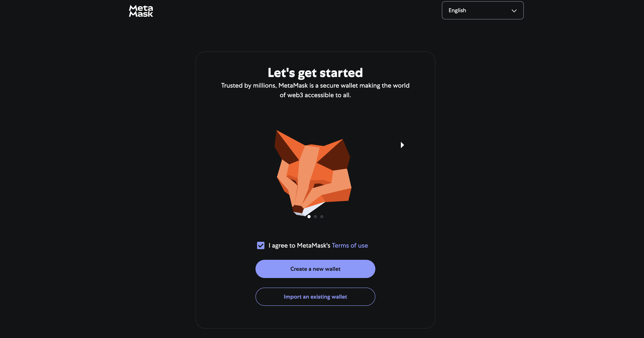
Task: Click the 'Let's get started' heading
Action: click(315, 73)
